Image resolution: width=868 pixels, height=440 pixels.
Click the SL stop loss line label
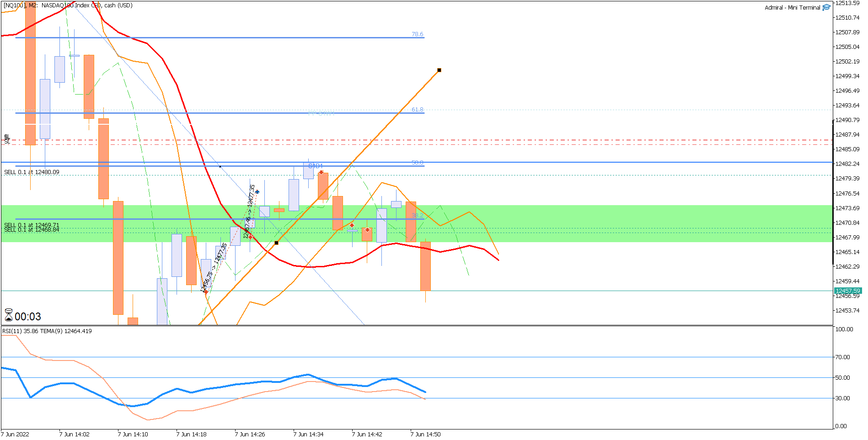point(7,142)
